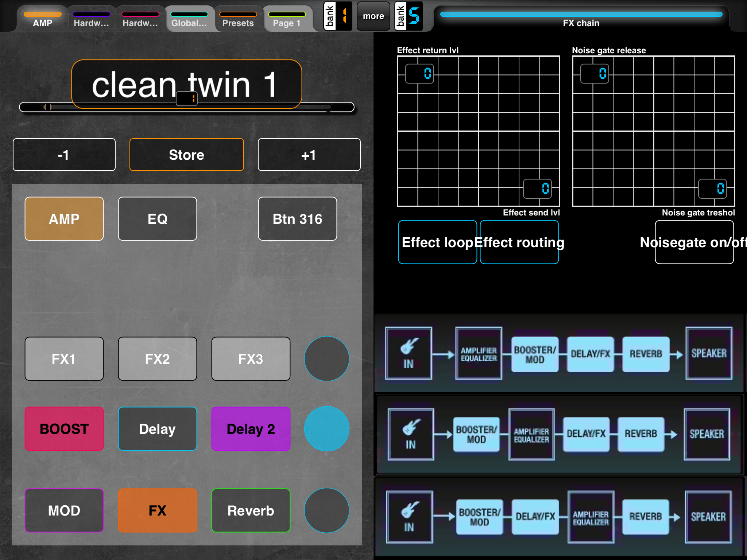
Task: Open the more banks button
Action: click(x=373, y=16)
